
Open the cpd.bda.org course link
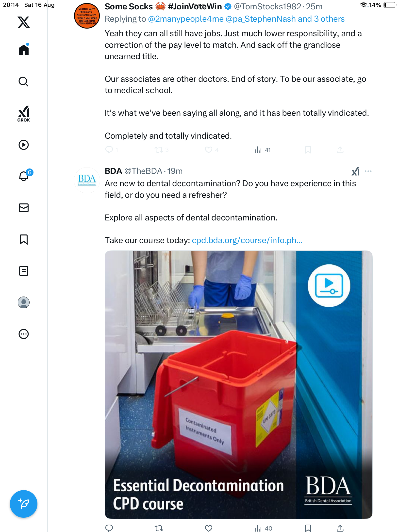[247, 240]
